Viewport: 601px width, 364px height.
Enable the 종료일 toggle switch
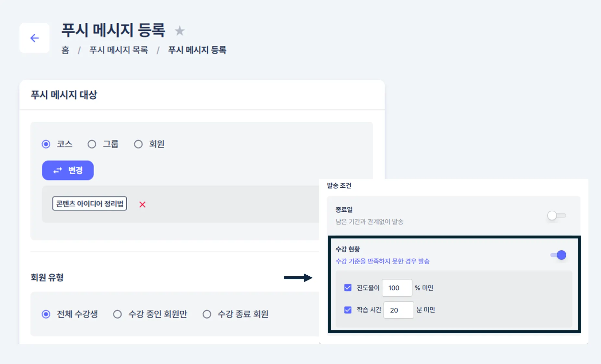coord(556,215)
